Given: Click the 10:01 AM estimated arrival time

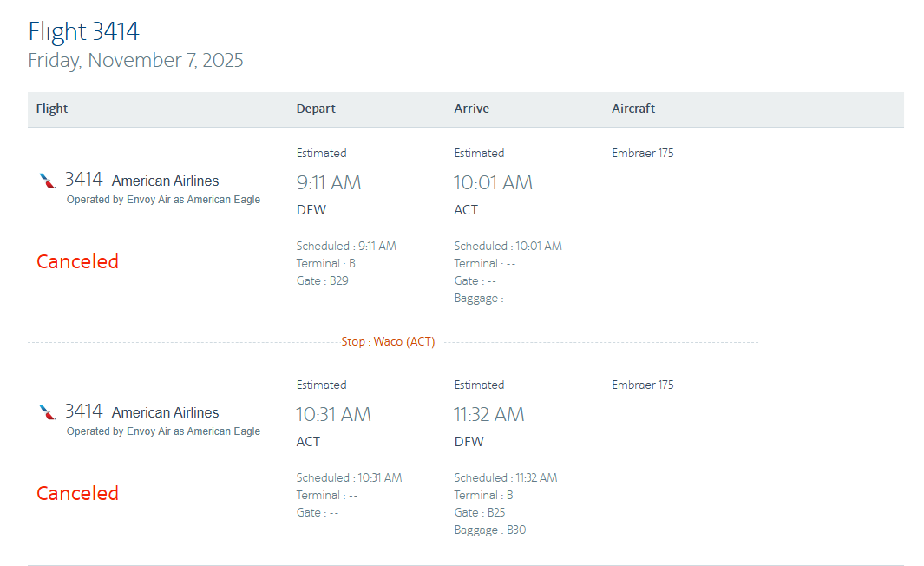Looking at the screenshot, I should [x=493, y=182].
